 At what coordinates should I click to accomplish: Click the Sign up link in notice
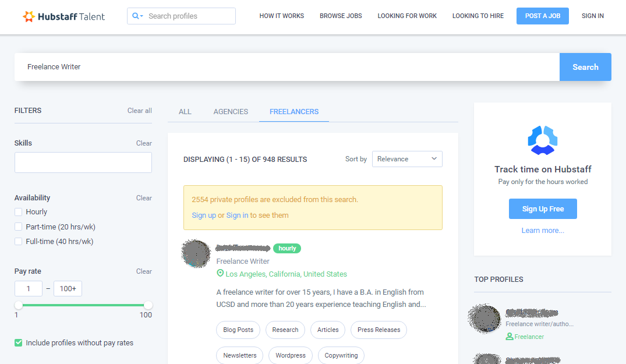204,215
